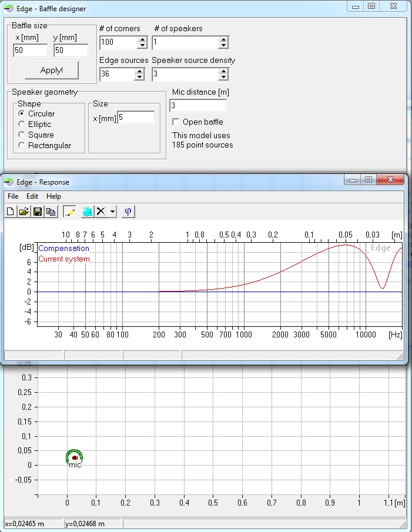Choose the Rectangular speaker shape
412x532 pixels.
point(22,145)
